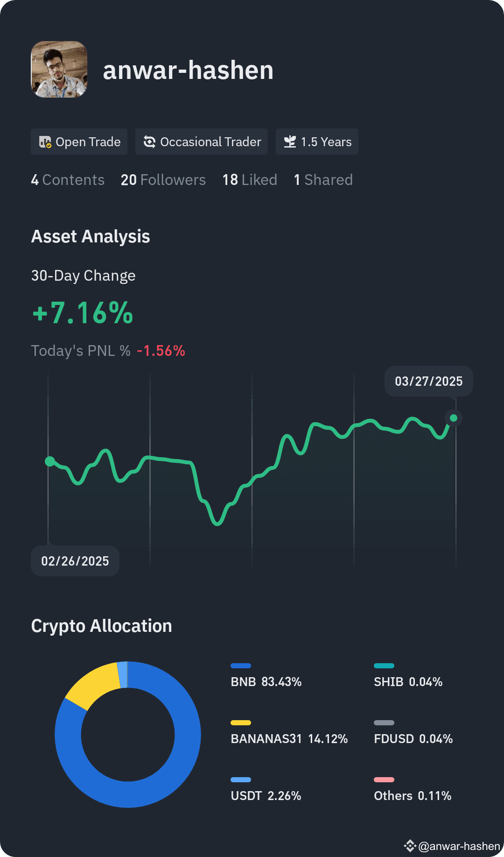Click the 1.5 Years sprout icon
504x857 pixels.
click(290, 142)
